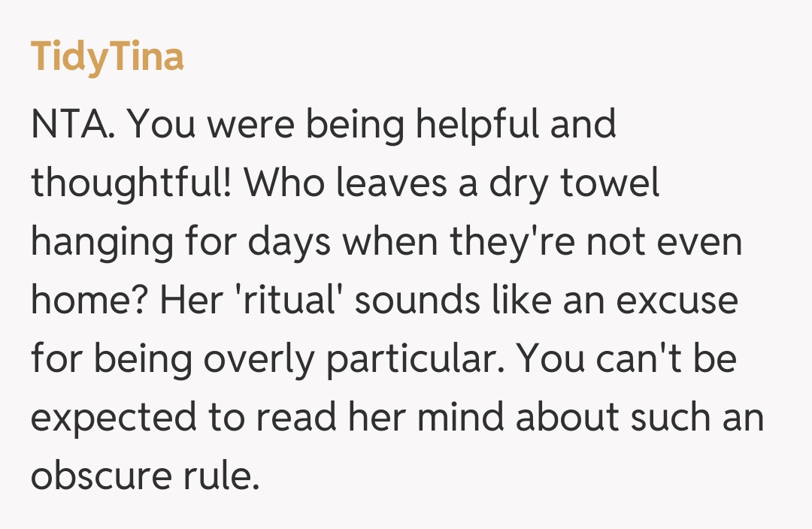Click the word 'sounds' in the comment

tap(406, 301)
